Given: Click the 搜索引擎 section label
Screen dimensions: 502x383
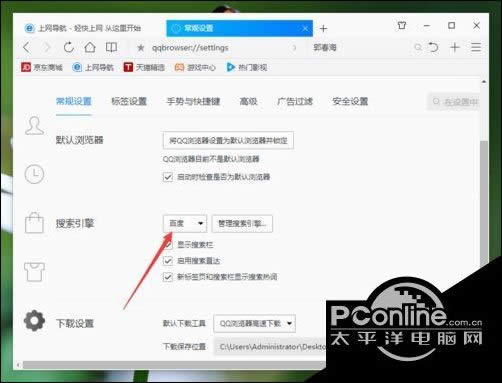Looking at the screenshot, I should point(75,223).
